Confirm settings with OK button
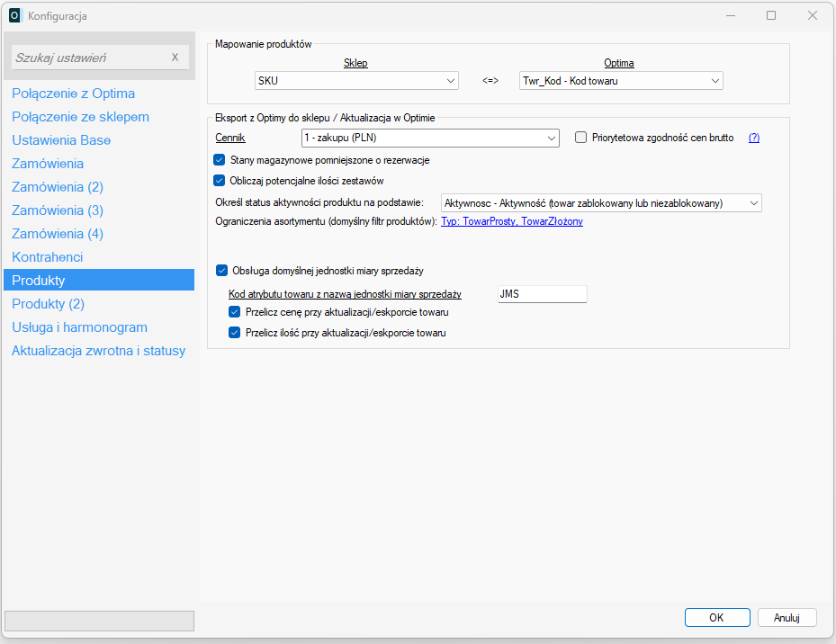This screenshot has width=836, height=644. pos(717,617)
